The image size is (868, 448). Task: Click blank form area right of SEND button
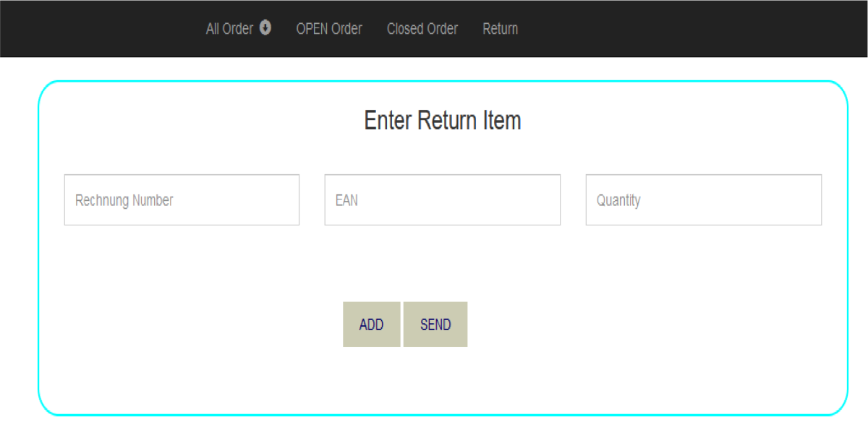pos(615,324)
